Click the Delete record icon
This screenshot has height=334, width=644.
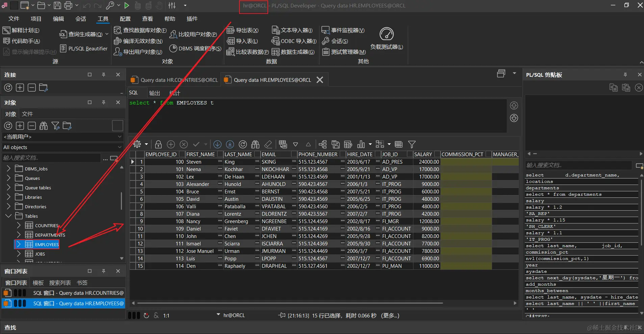184,144
